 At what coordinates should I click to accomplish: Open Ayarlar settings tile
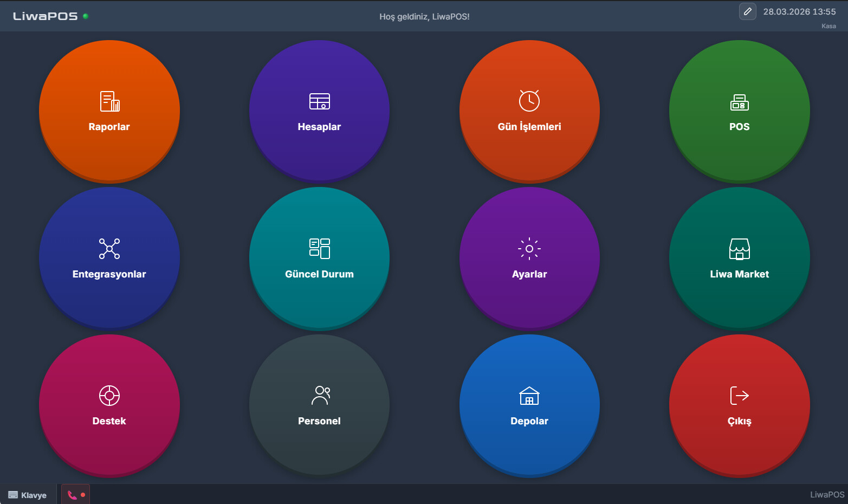pyautogui.click(x=529, y=258)
